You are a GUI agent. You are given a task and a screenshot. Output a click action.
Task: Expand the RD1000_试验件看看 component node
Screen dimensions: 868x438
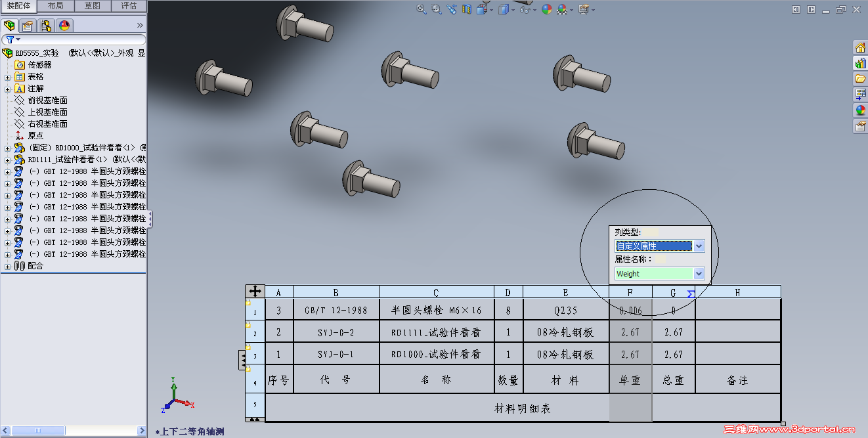pyautogui.click(x=7, y=148)
